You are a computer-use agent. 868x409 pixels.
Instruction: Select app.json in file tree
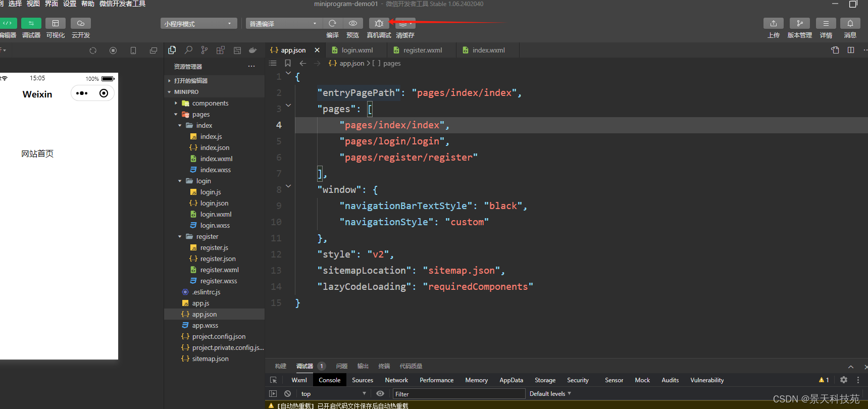[215, 314]
